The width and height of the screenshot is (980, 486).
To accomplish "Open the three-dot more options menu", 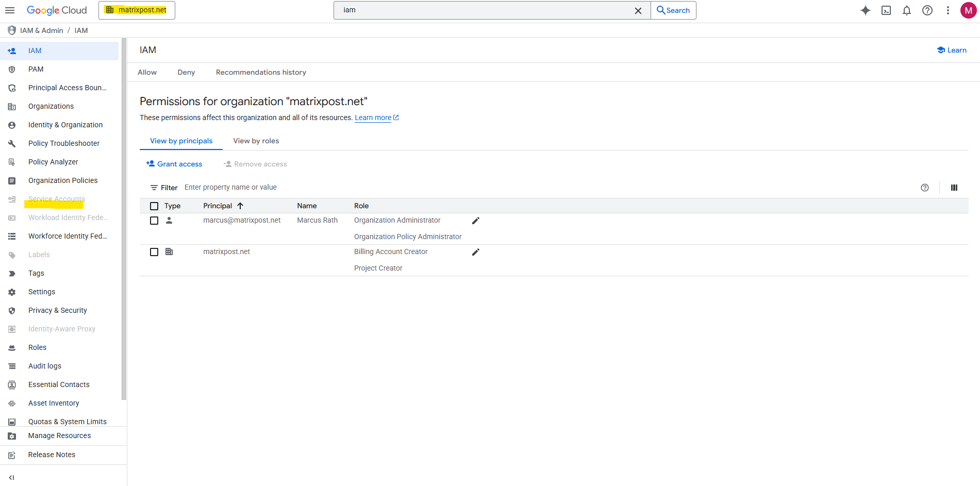I will [x=948, y=10].
